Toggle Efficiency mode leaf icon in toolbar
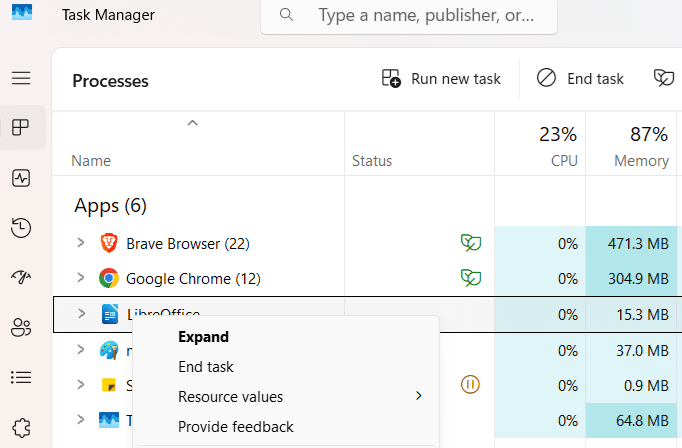 pos(663,78)
